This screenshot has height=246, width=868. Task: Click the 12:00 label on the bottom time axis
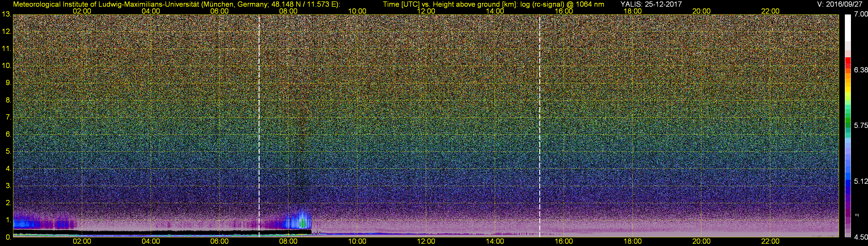(426, 241)
